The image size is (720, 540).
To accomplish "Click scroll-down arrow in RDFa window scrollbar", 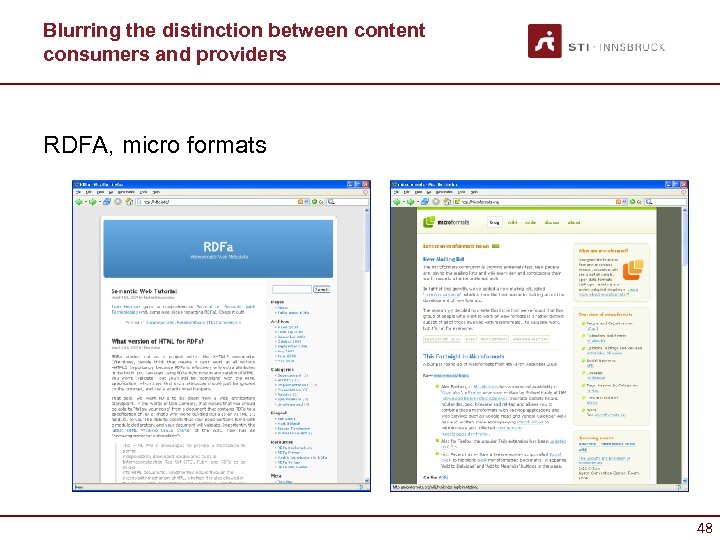I will point(366,480).
